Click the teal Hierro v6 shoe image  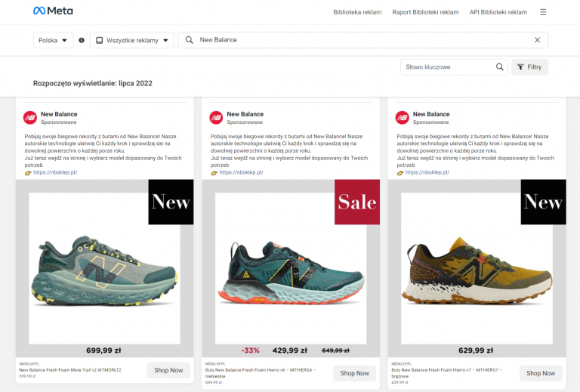pyautogui.click(x=291, y=273)
